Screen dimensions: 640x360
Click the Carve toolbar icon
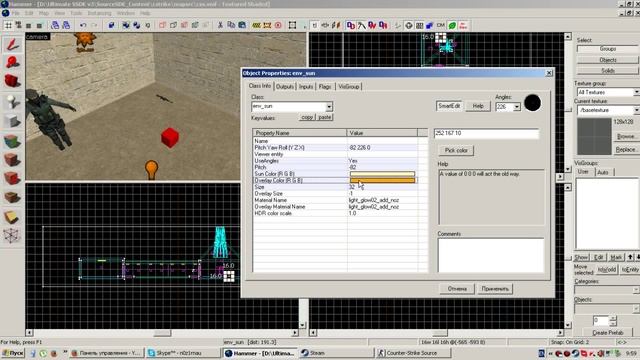pos(111,25)
